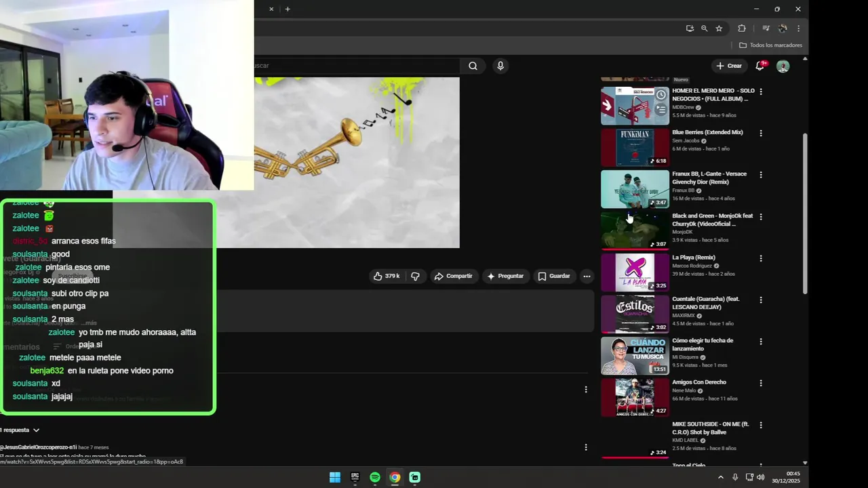Viewport: 868px width, 488px height.
Task: Close the current browser tab
Action: [x=271, y=9]
